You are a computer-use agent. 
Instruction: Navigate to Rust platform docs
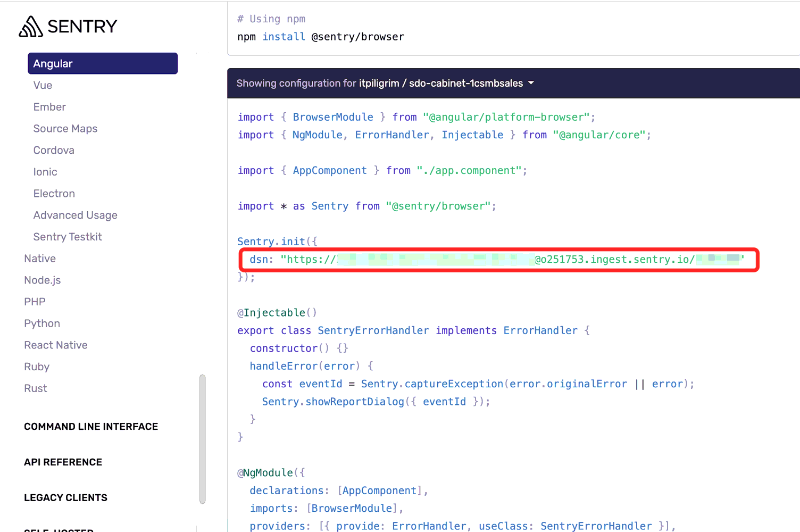click(x=36, y=388)
